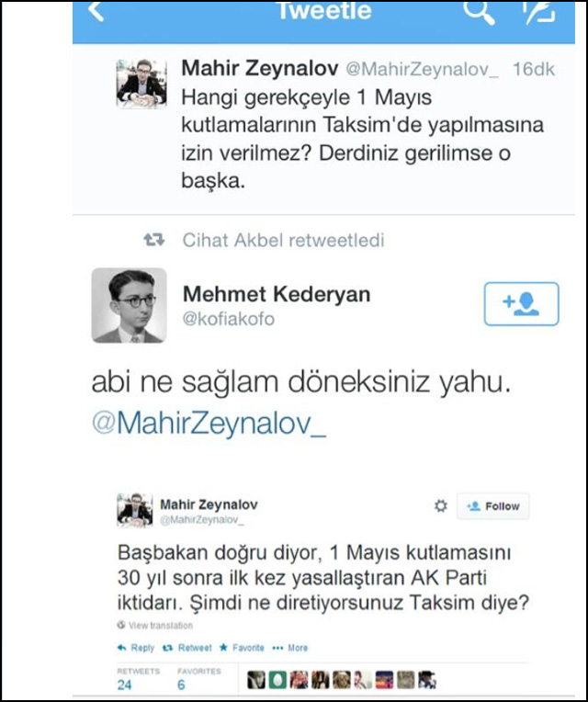Click View translation under the tweet
Viewport: 588px width, 702px height.
click(x=158, y=625)
